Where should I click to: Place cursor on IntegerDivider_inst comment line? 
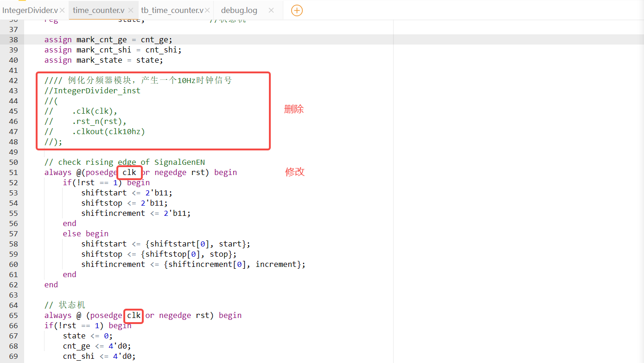(x=97, y=91)
